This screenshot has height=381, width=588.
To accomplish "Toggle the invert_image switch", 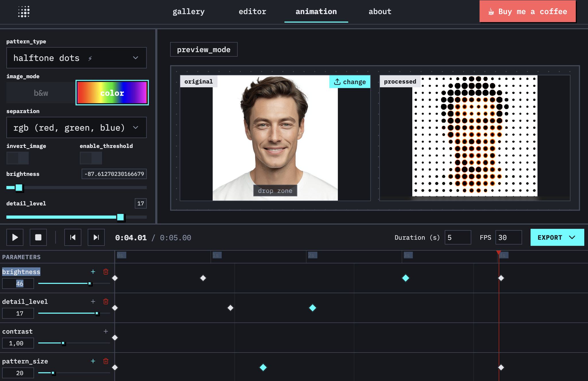I will 18,158.
